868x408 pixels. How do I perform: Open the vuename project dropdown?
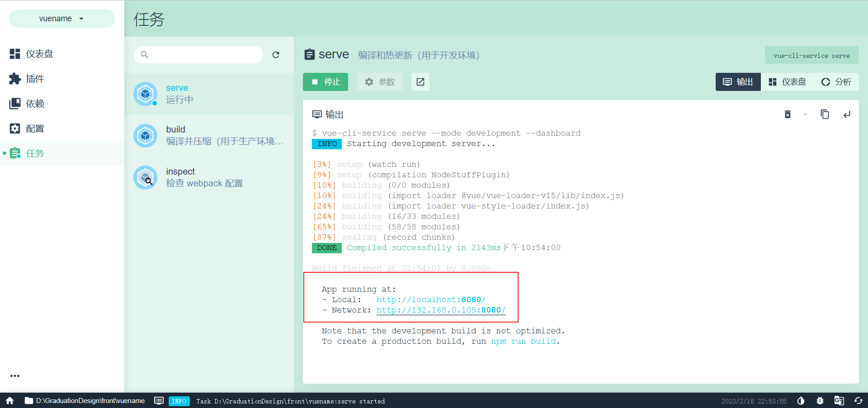pos(62,19)
